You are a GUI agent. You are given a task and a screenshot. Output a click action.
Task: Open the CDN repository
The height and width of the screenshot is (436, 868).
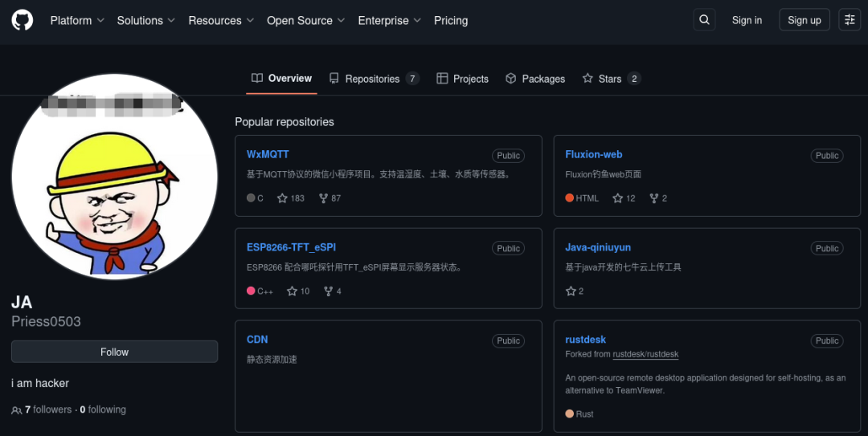257,340
